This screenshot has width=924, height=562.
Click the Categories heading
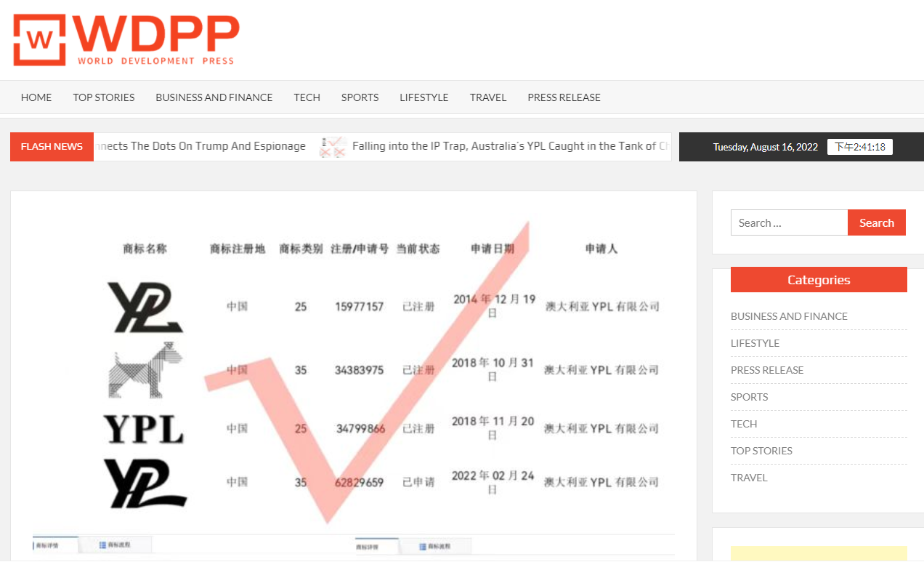[819, 280]
